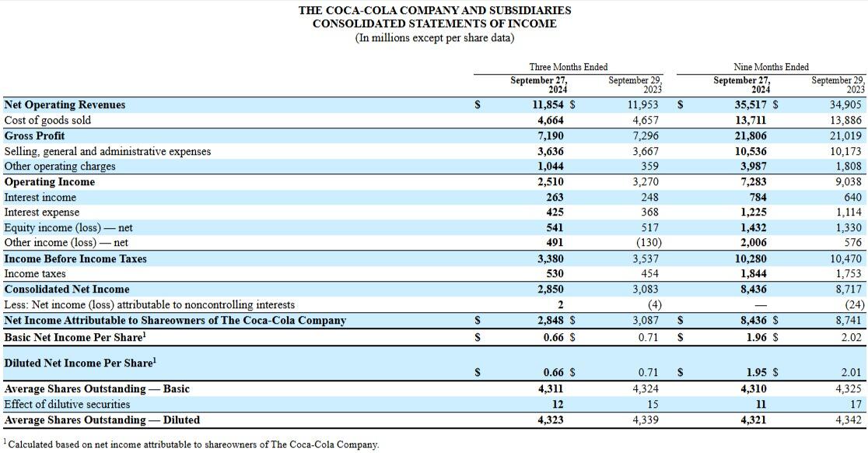Click Gross Profit value 21,806
This screenshot has height=453, width=868.
coord(751,135)
